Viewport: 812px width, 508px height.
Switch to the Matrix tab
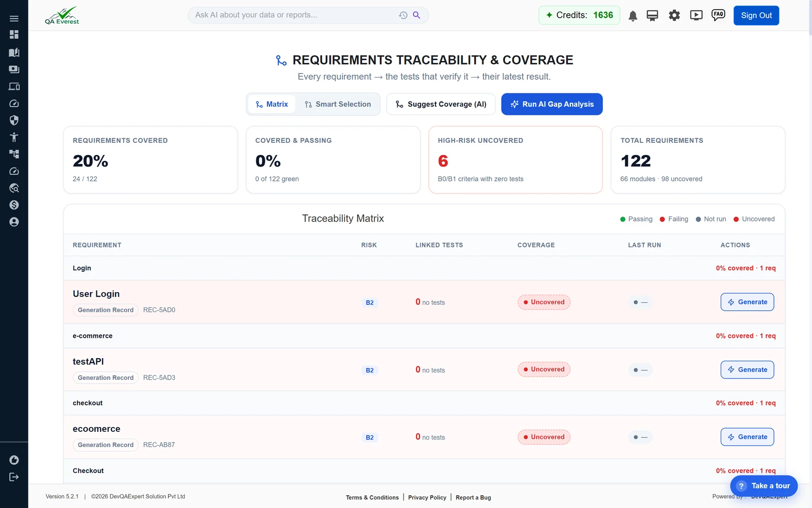[x=272, y=104]
